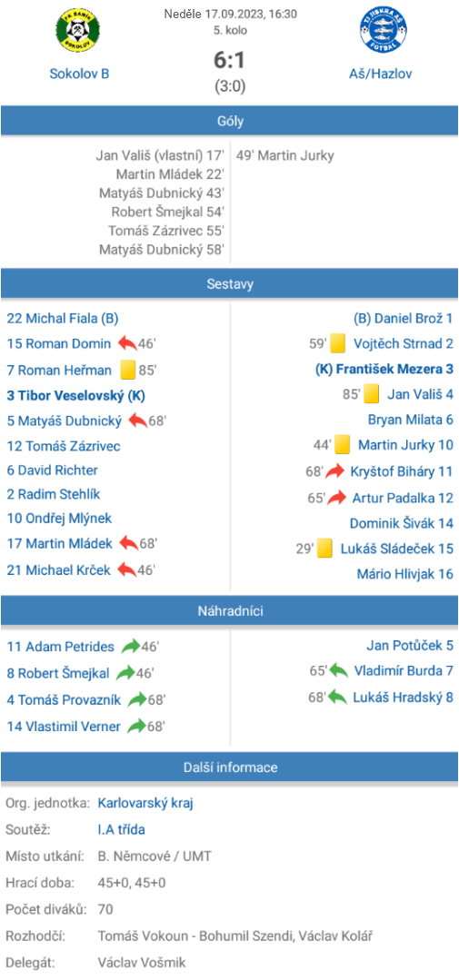Click green substitution arrow next to Adam Petrides
The width and height of the screenshot is (459, 980).
(130, 647)
